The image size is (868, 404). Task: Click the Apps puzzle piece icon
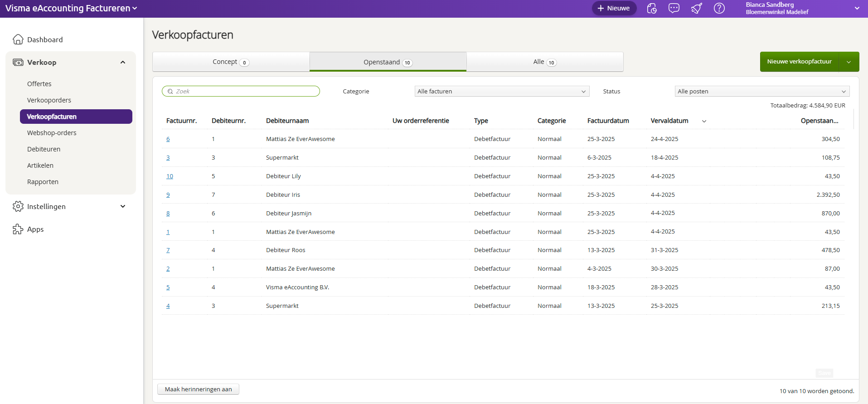click(x=18, y=229)
